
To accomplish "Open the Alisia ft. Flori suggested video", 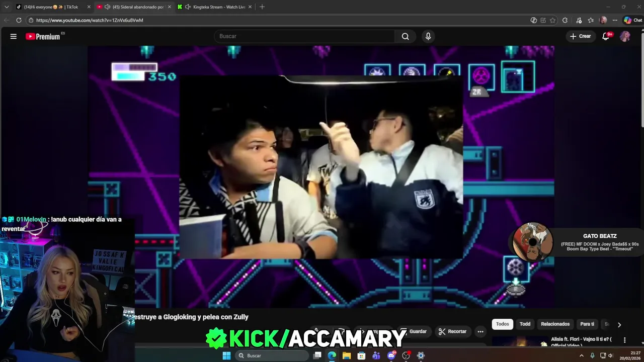I will (x=581, y=342).
